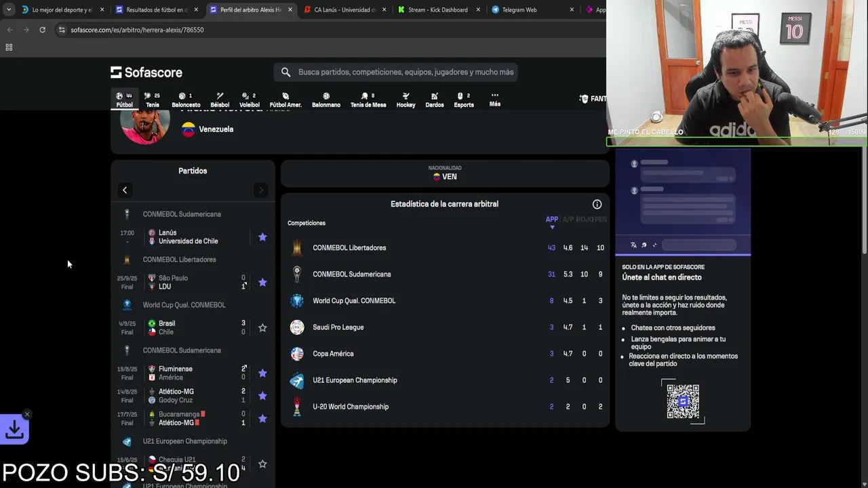This screenshot has width=868, height=488.
Task: Toggle favorite star for Bucaramanga match
Action: (x=262, y=418)
